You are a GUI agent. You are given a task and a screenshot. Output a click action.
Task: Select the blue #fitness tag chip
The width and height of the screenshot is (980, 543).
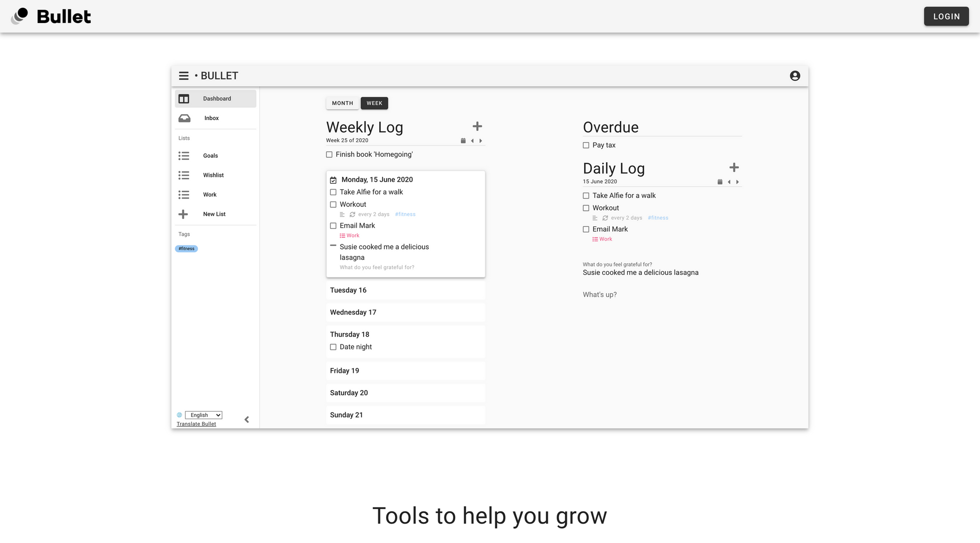pyautogui.click(x=186, y=248)
